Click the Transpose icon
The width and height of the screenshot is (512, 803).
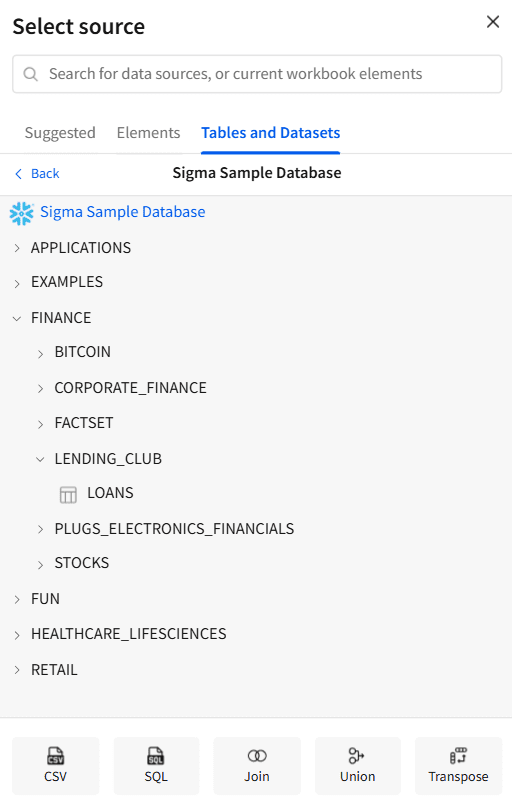(x=458, y=756)
